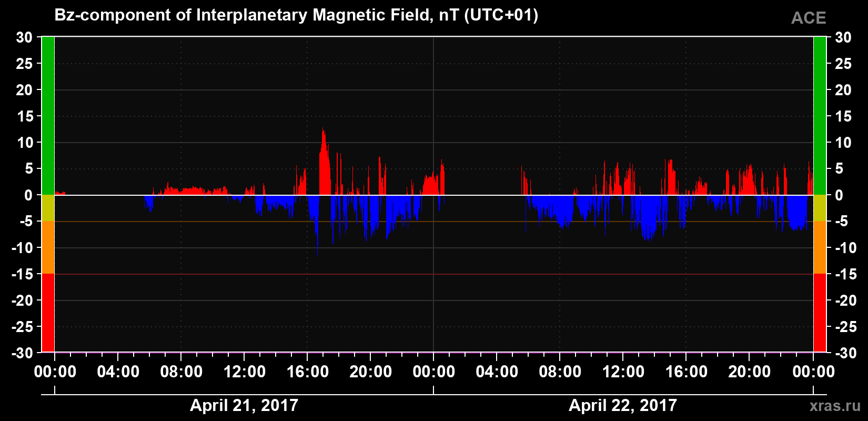Click the green band on the right scale
Viewport: 868px width, 421px height.
(820, 116)
